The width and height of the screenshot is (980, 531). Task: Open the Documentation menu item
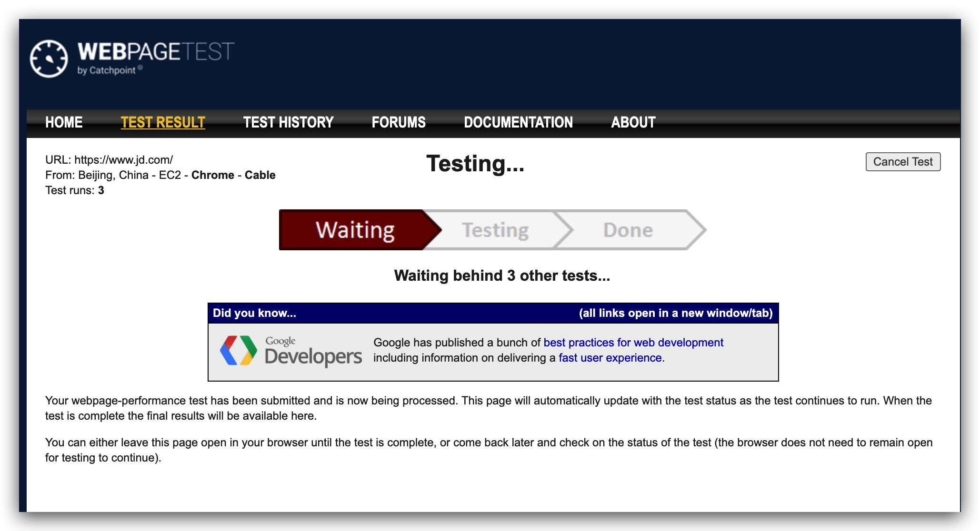[518, 122]
